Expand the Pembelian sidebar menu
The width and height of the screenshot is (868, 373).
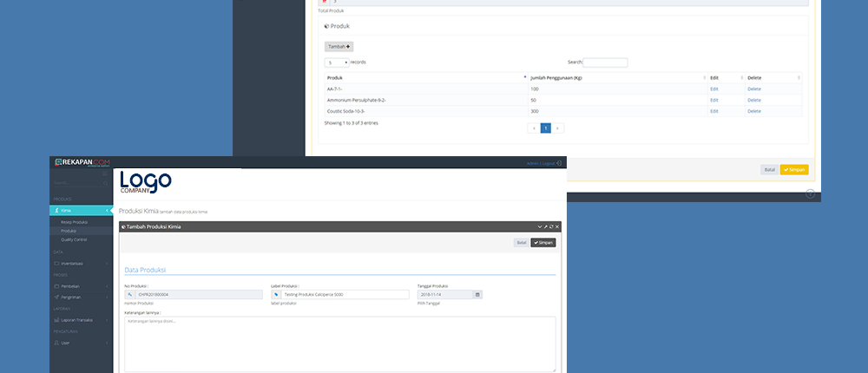[x=81, y=285]
